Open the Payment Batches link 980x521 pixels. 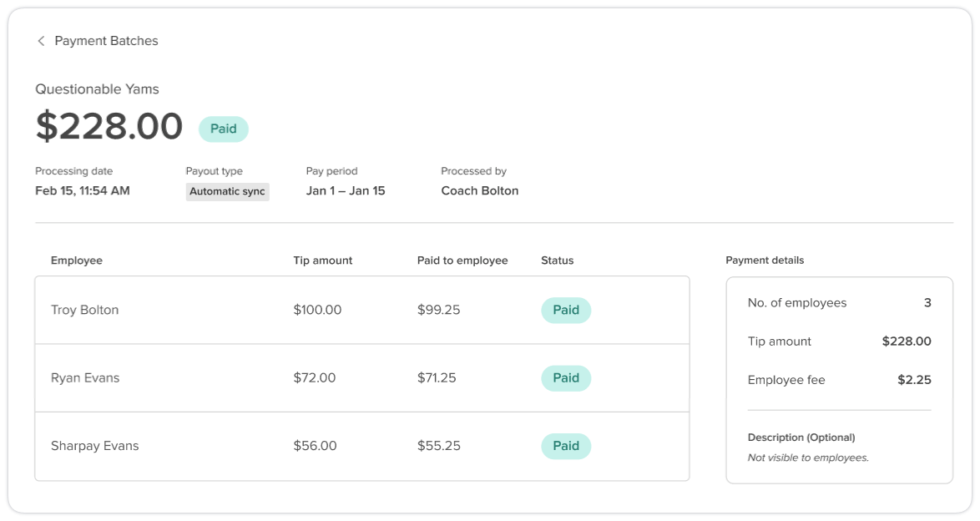coord(107,40)
